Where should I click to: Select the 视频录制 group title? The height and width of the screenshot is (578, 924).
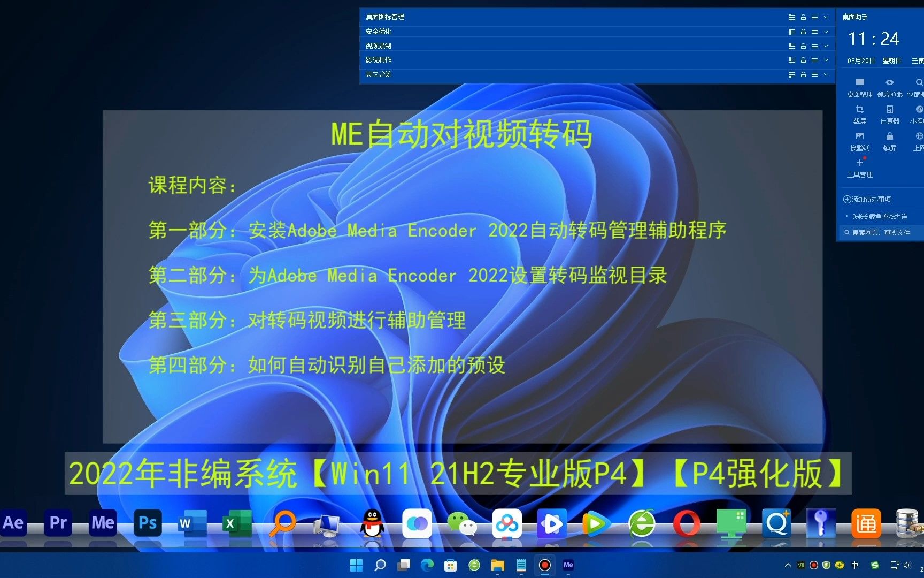pyautogui.click(x=378, y=46)
